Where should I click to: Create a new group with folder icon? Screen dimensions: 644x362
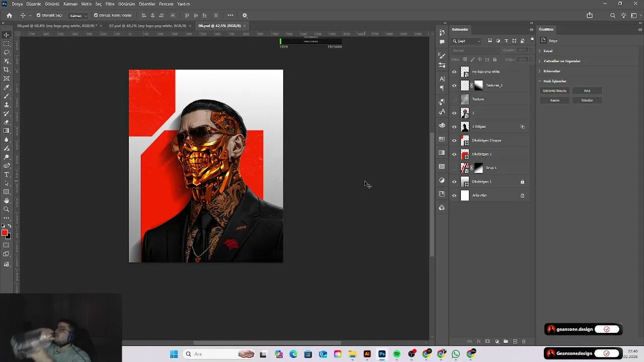[506, 341]
